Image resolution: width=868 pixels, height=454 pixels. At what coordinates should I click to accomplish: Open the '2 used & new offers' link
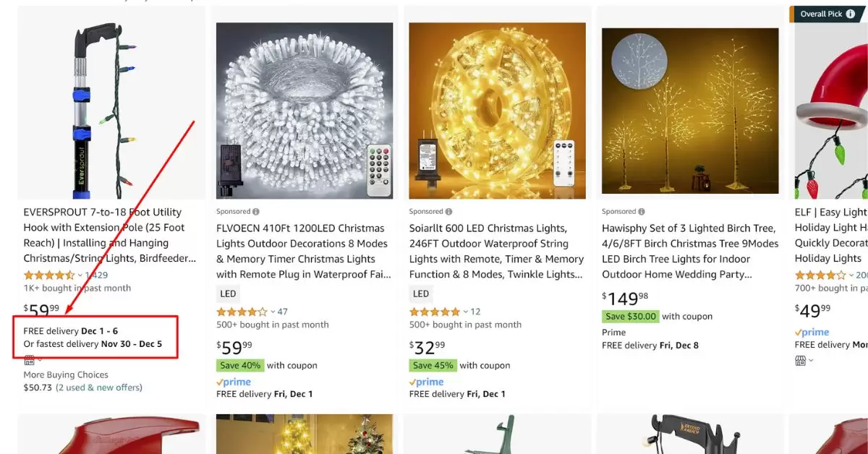tap(99, 387)
